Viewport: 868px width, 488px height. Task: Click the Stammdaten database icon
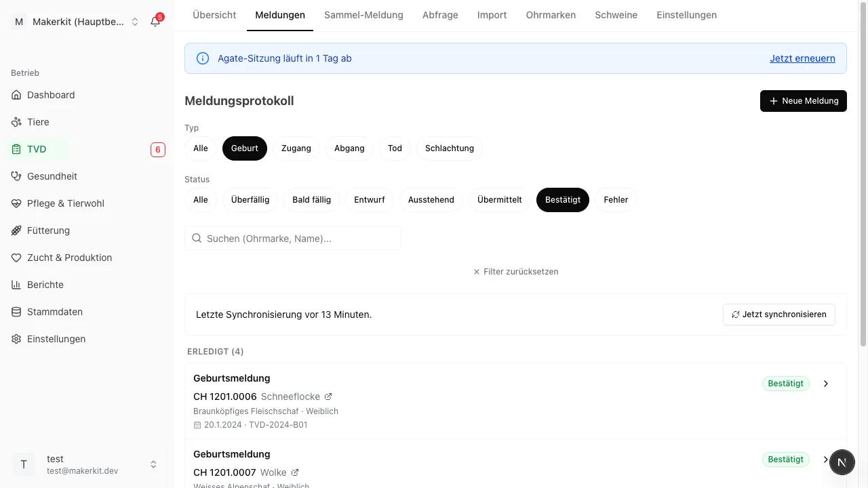(16, 312)
